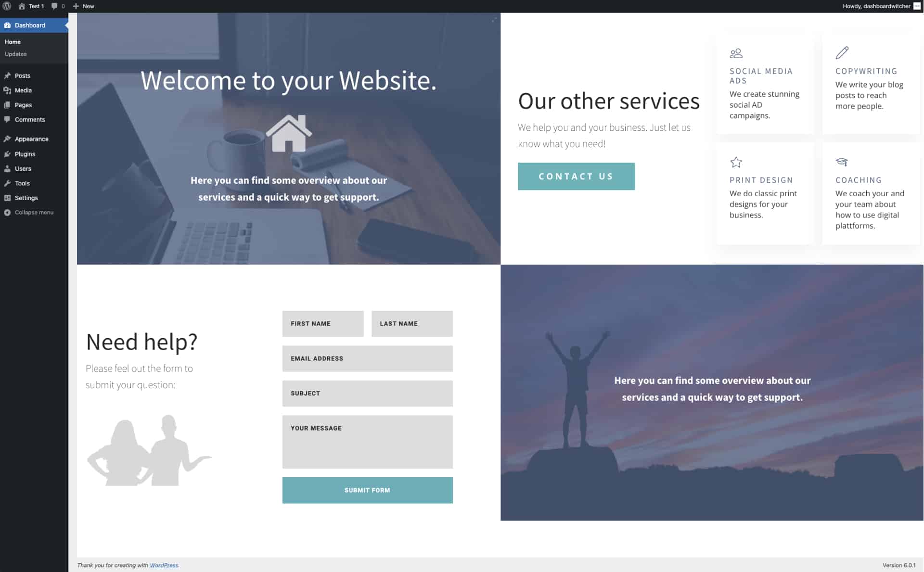Screen dimensions: 924x572
Task: Click the WordPress logo in top bar
Action: coord(7,6)
